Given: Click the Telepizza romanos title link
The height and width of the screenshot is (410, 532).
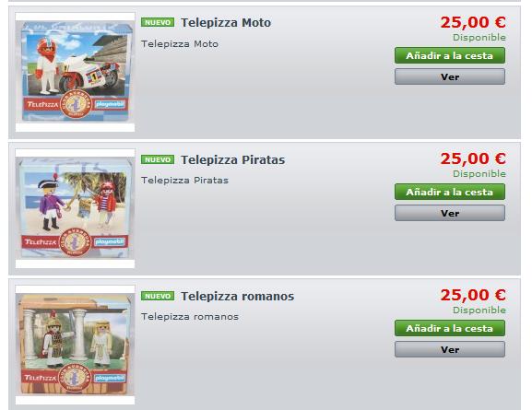Looking at the screenshot, I should (238, 296).
